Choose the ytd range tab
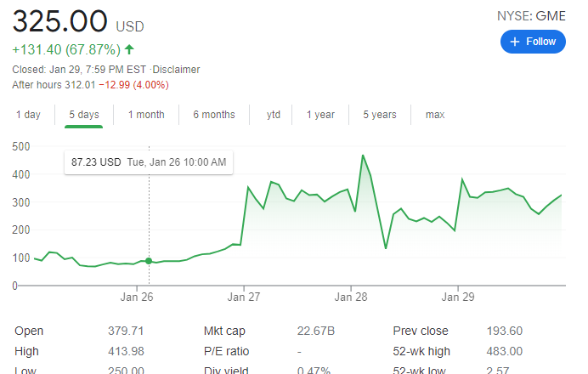Screen dimensions: 588x374 click(x=274, y=115)
